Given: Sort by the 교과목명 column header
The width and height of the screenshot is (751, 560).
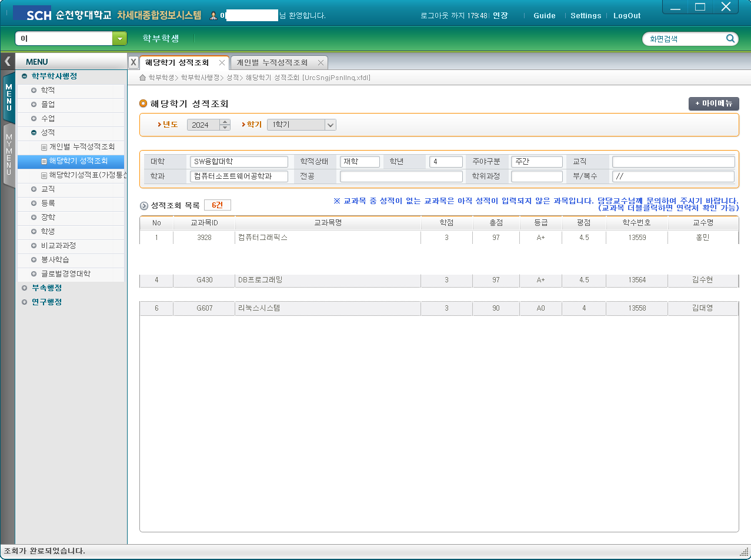Looking at the screenshot, I should coord(328,223).
